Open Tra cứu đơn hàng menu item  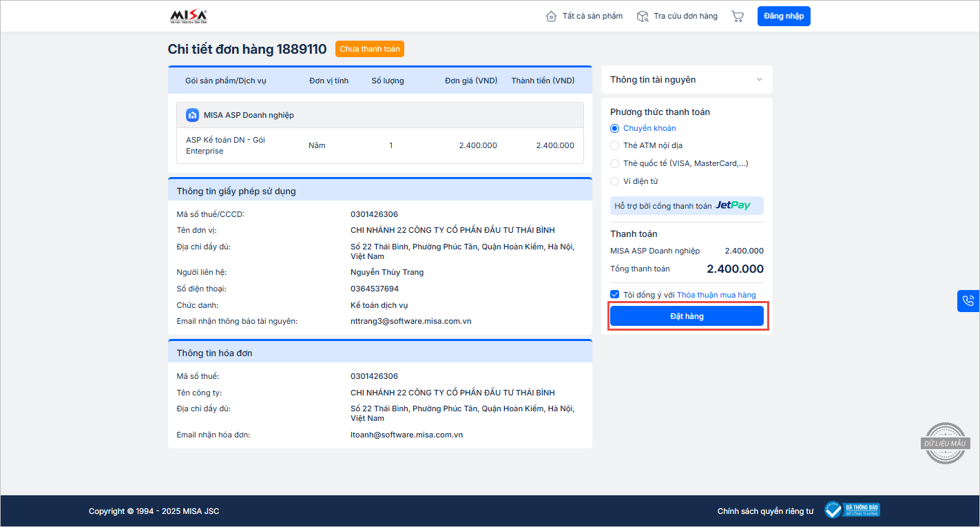[x=677, y=16]
